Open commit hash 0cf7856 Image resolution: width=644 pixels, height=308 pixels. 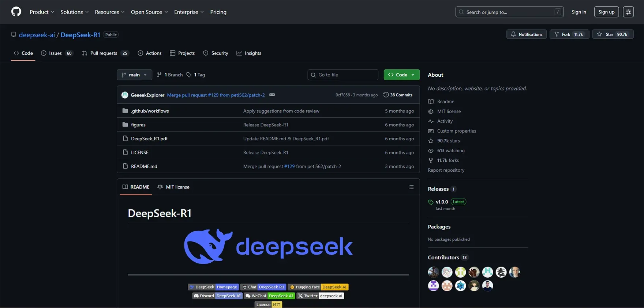pyautogui.click(x=342, y=95)
